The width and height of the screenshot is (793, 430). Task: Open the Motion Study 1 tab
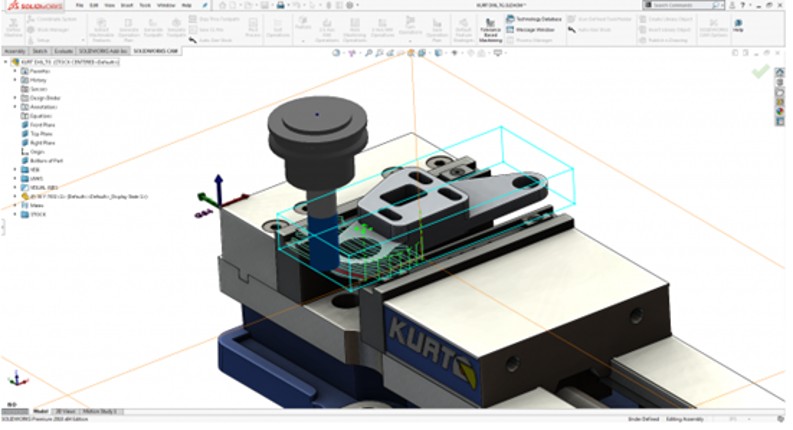pyautogui.click(x=101, y=411)
